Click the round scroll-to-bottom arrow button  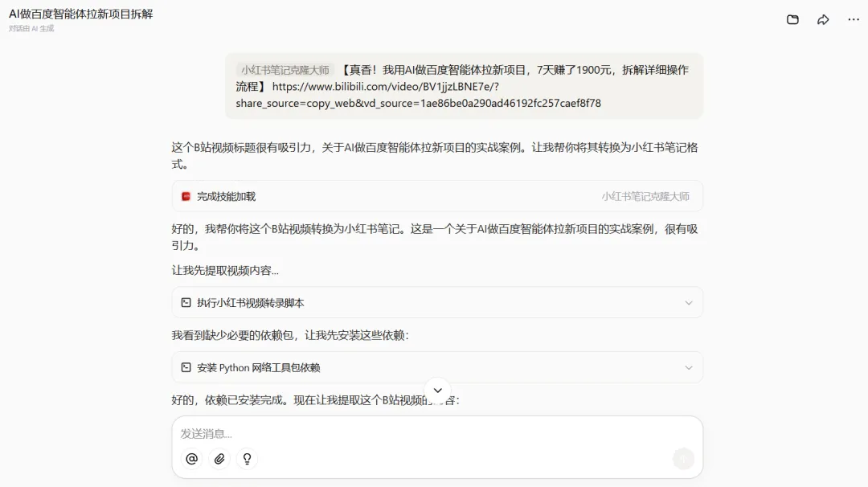tap(437, 390)
